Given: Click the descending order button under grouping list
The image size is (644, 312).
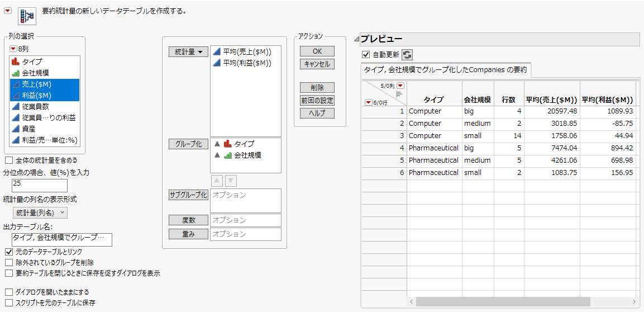Looking at the screenshot, I should [231, 181].
